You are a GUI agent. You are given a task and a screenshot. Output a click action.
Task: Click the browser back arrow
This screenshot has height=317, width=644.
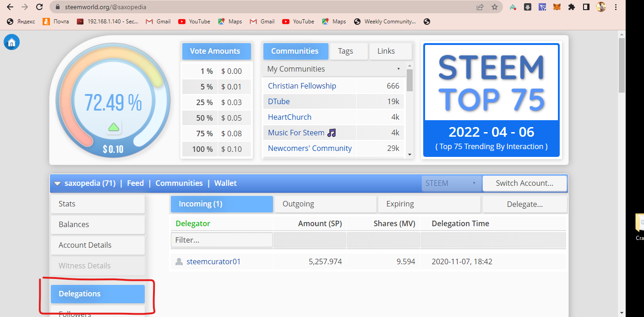pos(10,7)
